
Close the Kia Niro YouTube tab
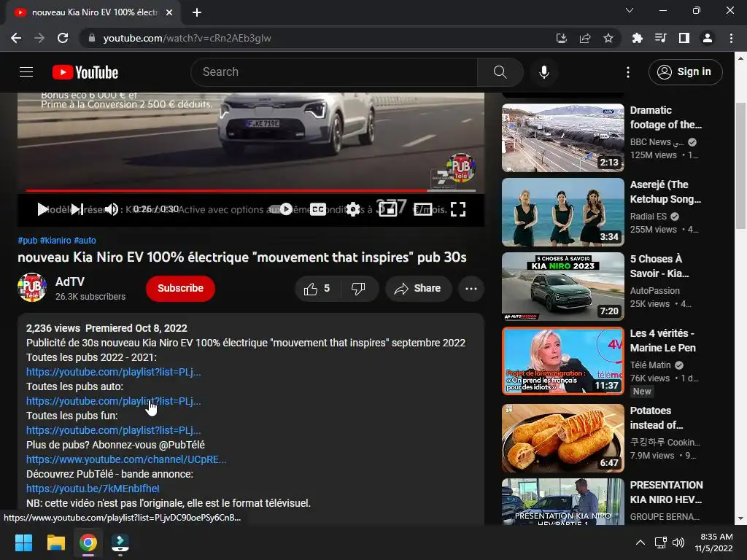(x=169, y=12)
